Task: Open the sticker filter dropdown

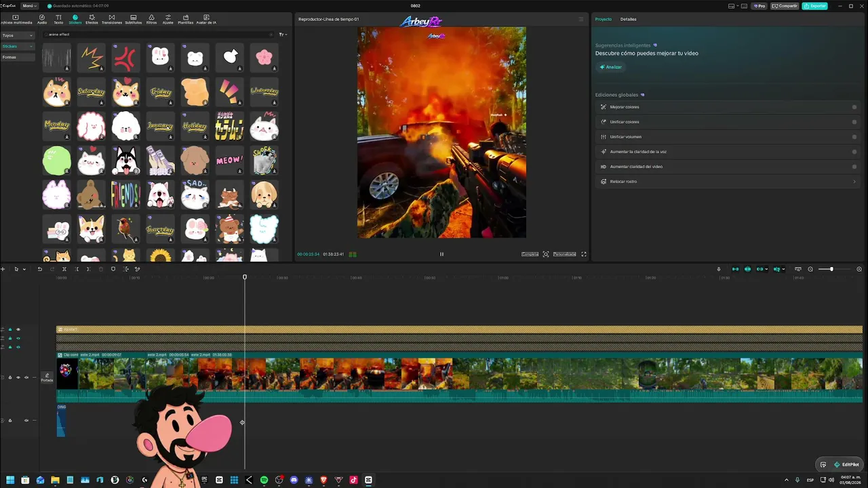Action: pos(283,35)
